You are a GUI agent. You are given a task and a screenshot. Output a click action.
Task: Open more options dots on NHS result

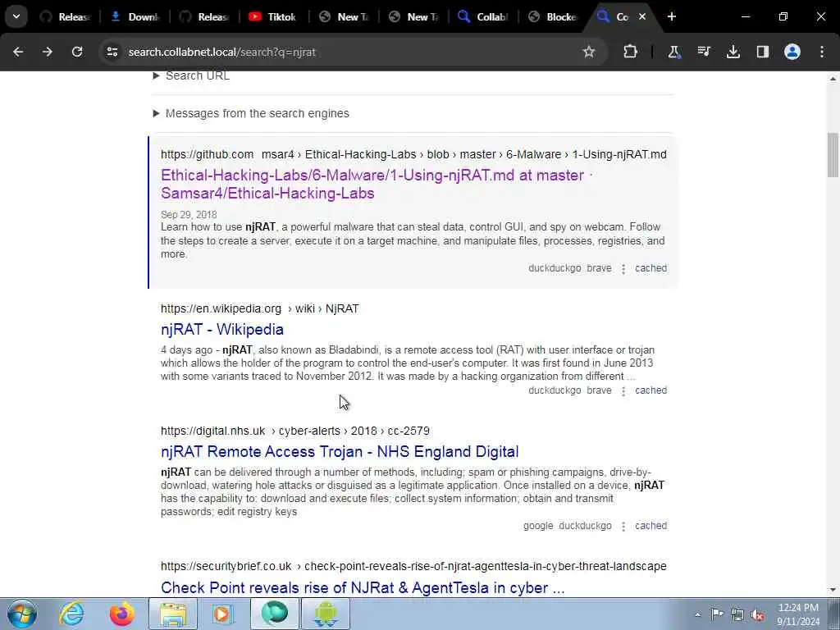point(623,527)
